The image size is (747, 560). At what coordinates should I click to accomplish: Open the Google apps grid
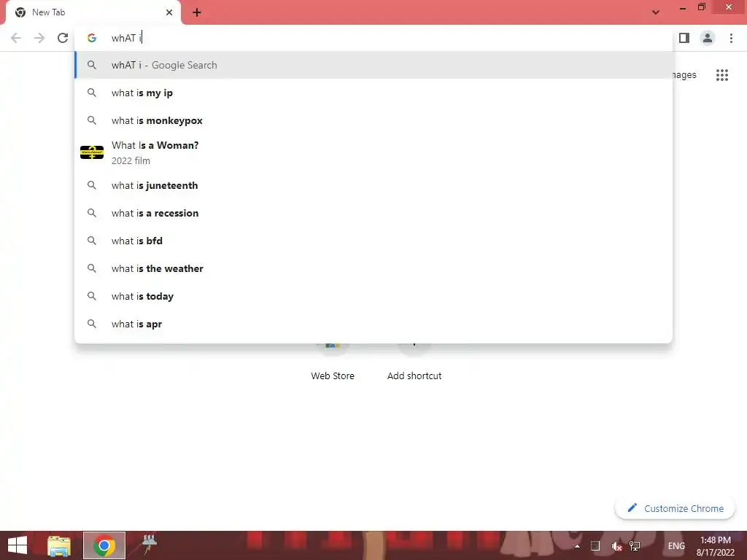722,75
